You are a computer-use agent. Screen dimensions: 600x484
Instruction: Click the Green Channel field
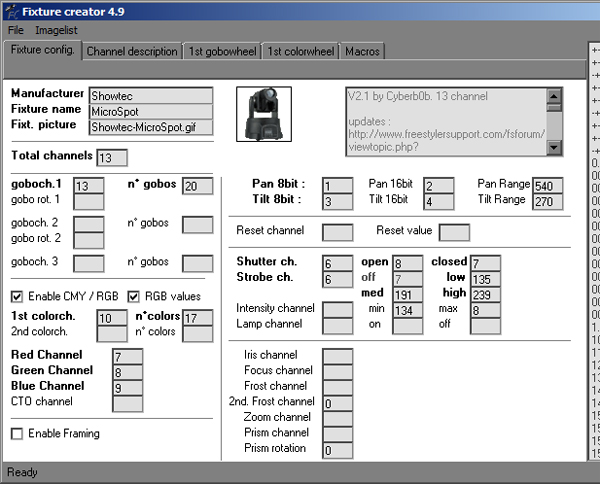(127, 372)
